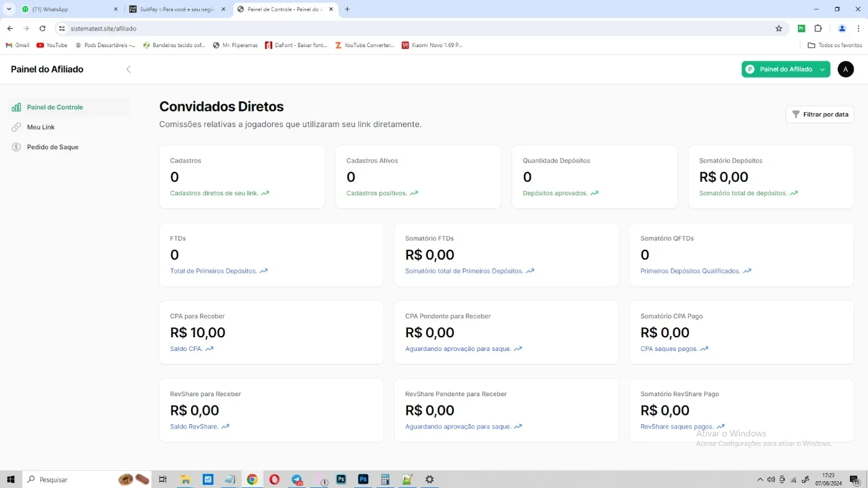Screen dimensions: 868x488
Task: Click the Somatório total de depósitos link
Action: [x=743, y=193]
